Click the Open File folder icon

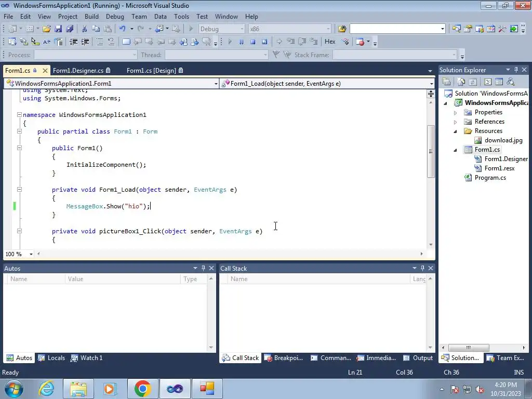pyautogui.click(x=46, y=29)
